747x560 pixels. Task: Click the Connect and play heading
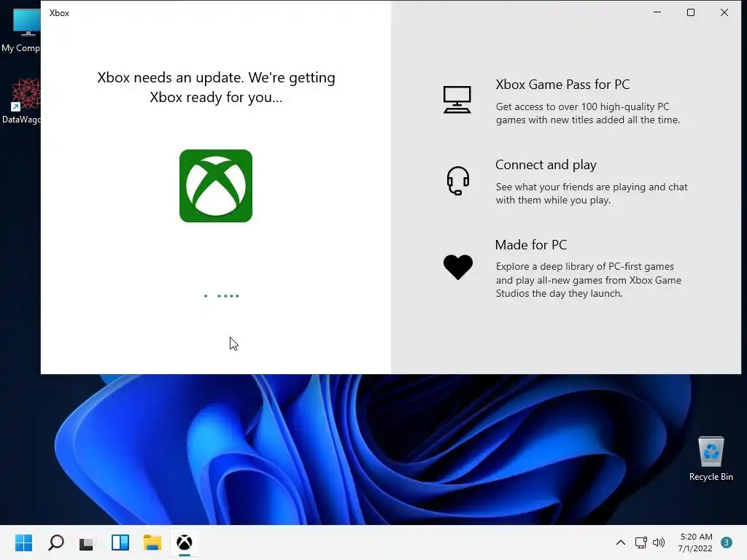pyautogui.click(x=546, y=165)
